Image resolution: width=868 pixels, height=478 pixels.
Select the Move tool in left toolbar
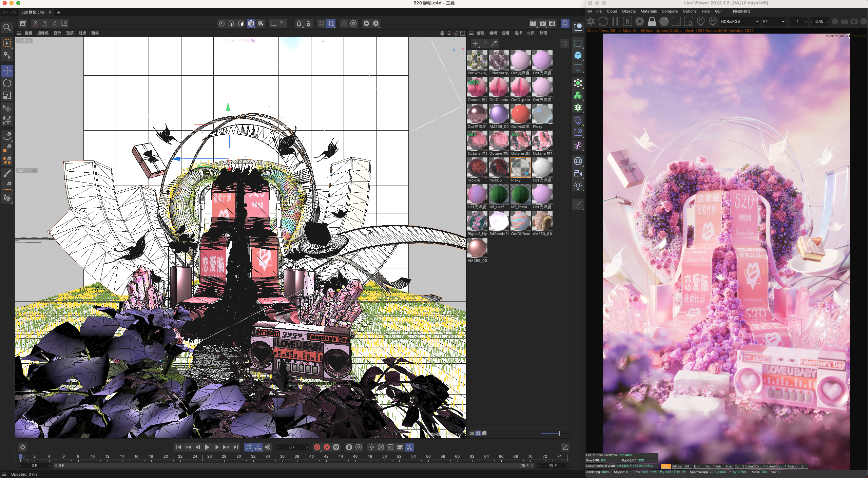(7, 71)
